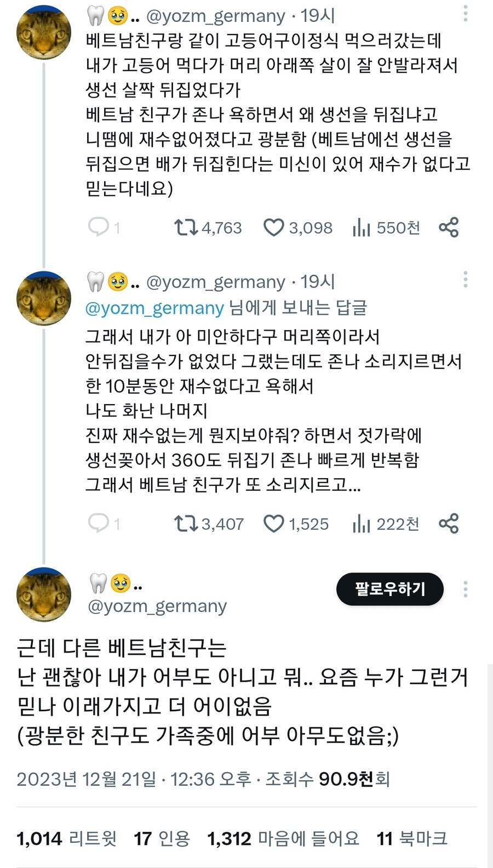Open more options next to 팔로우하기
The image size is (493, 868).
click(x=465, y=589)
